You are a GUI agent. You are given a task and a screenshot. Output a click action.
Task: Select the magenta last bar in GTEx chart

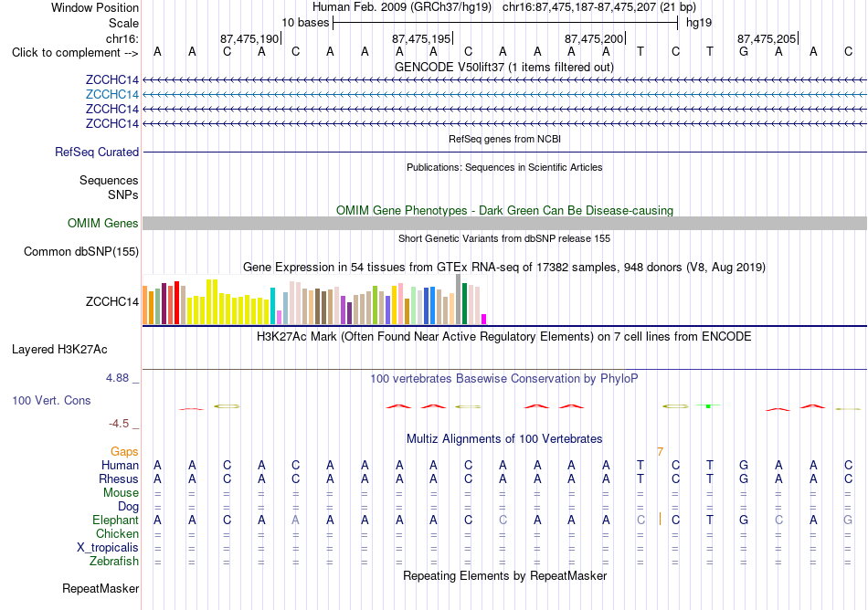coord(484,319)
